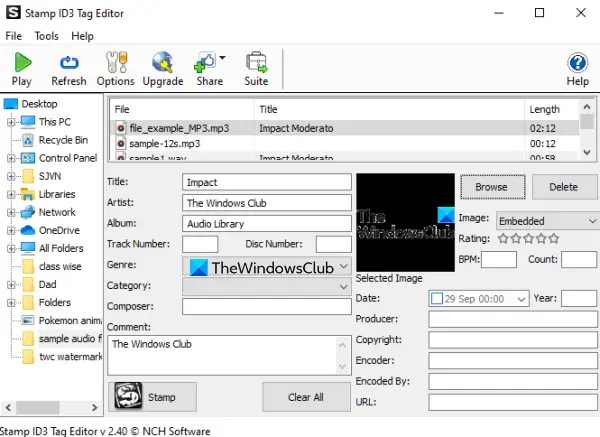
Task: Expand the Libraries tree node
Action: coord(11,194)
